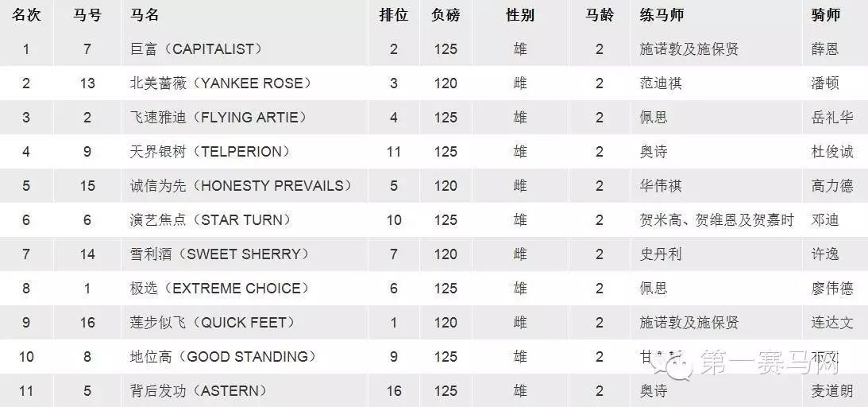Click the 排位 column header
The image size is (868, 407).
tap(394, 15)
